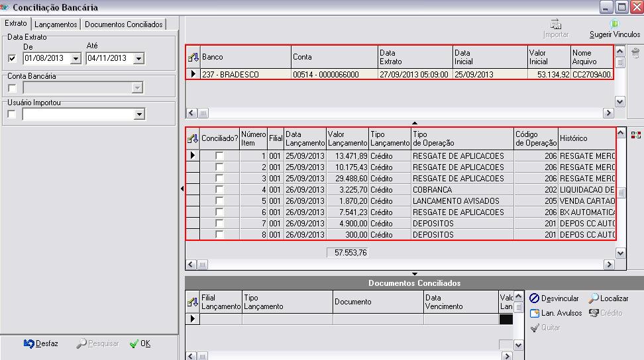Open the De date dropdown
Viewport: 644px width, 360px height.
(x=76, y=58)
